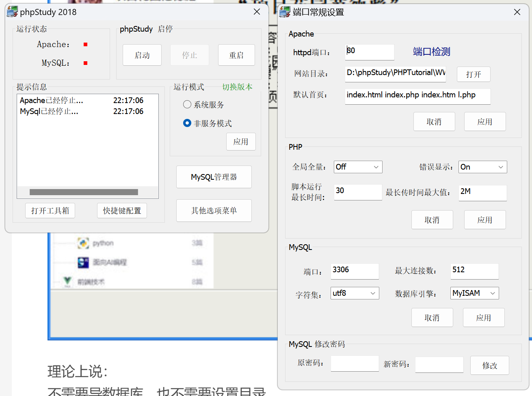Open the 其他选项菜单
This screenshot has width=532, height=396.
tap(214, 211)
